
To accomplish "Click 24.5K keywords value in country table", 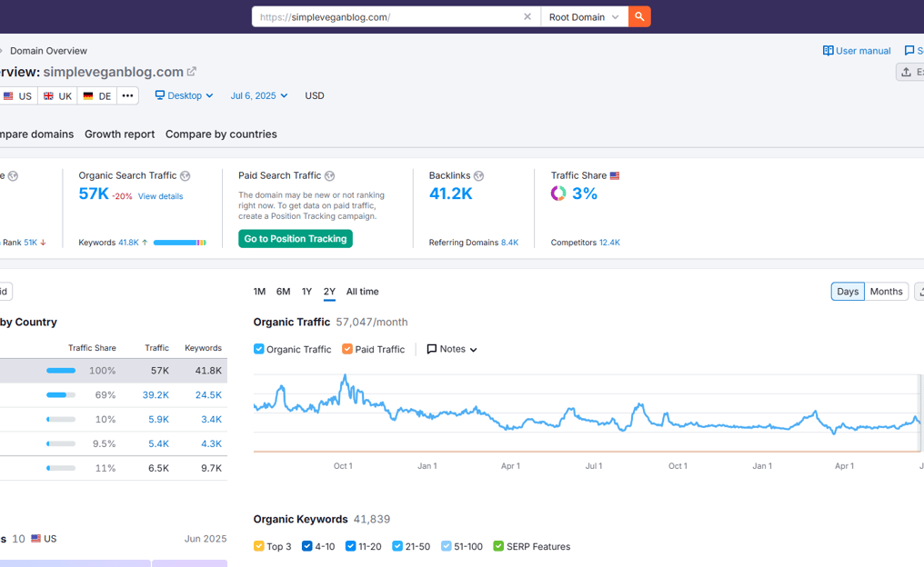I will point(208,395).
